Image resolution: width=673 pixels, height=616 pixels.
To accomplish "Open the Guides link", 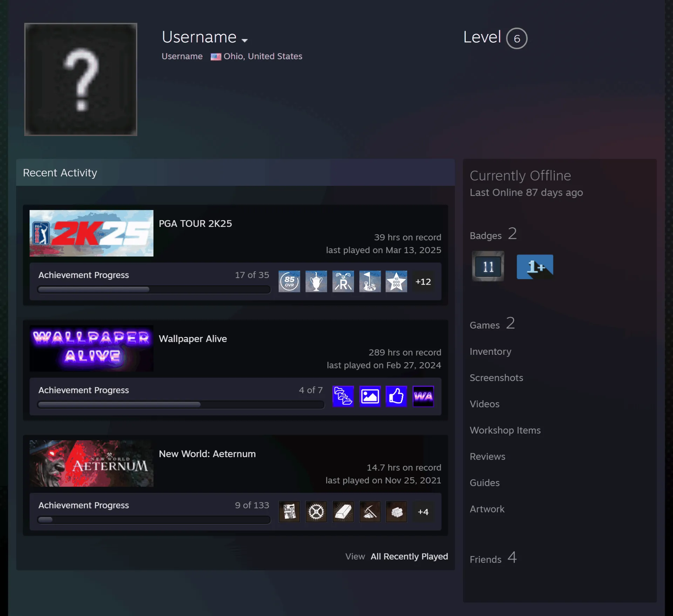I will tap(485, 483).
